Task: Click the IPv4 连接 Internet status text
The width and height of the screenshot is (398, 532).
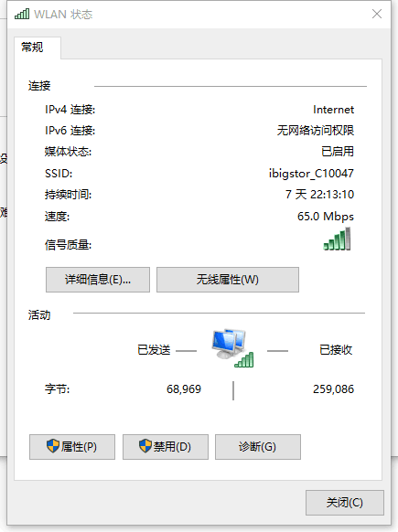Action: (333, 110)
